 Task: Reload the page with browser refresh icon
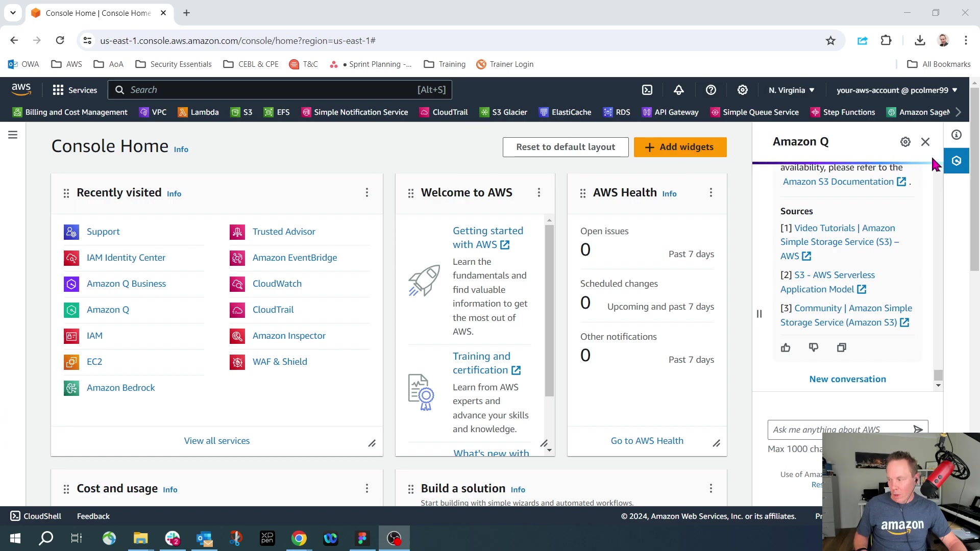pos(60,40)
